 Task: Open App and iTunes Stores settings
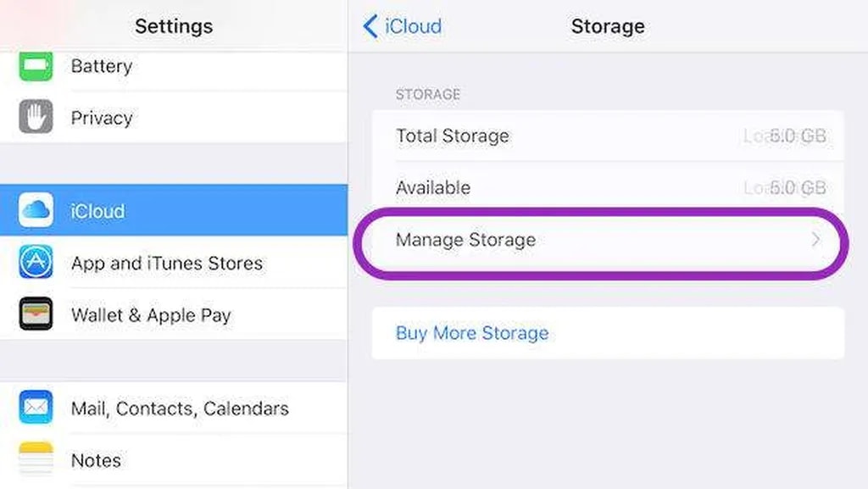point(167,264)
